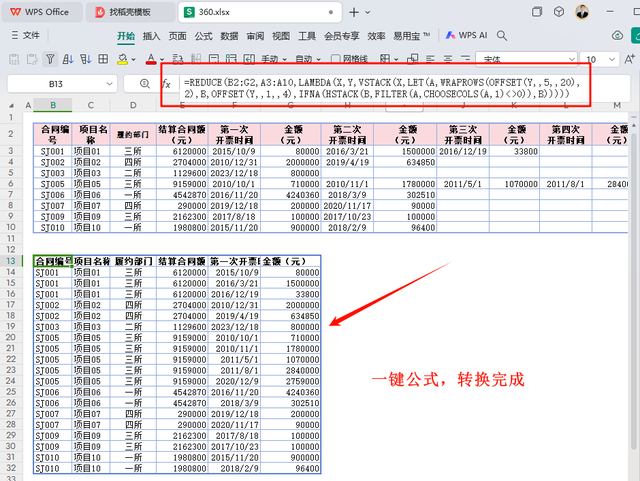Open the 数据 ribbon tab
The image size is (640, 481).
[x=229, y=36]
